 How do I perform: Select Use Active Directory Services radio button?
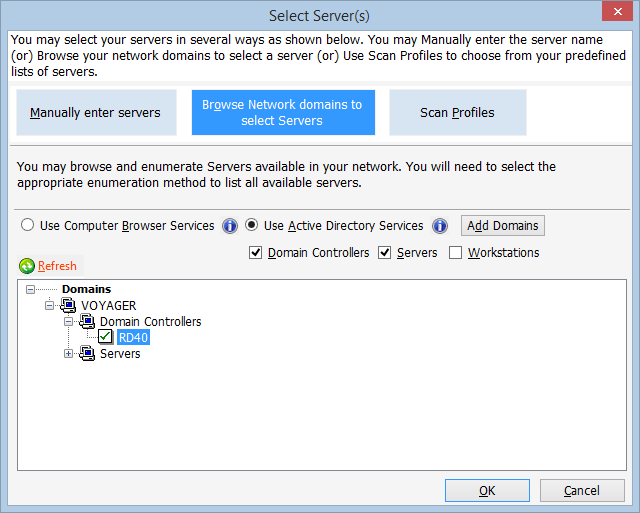point(251,225)
